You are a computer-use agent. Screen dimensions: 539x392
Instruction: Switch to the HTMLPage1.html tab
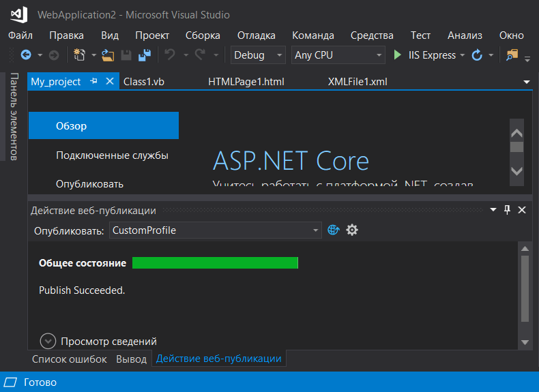[246, 82]
